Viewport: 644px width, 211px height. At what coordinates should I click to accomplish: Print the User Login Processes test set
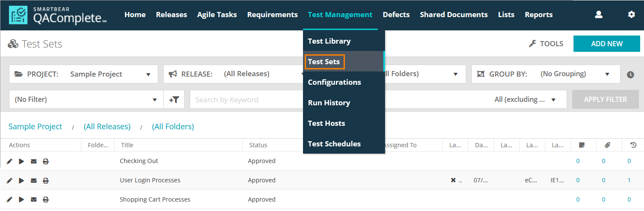click(x=46, y=181)
